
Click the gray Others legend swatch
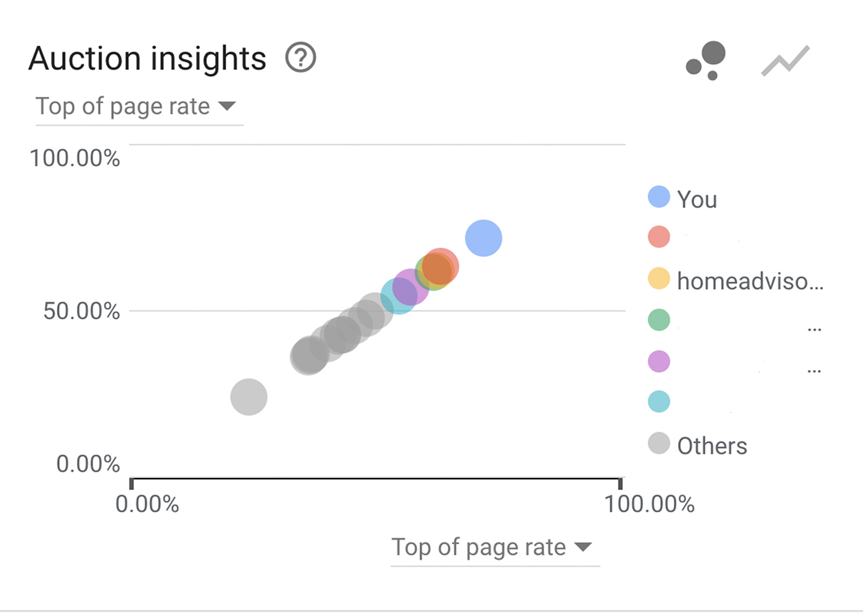[x=659, y=443]
